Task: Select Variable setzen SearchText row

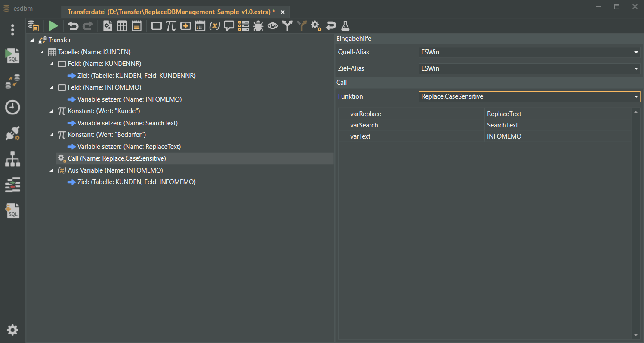Action: [x=122, y=123]
